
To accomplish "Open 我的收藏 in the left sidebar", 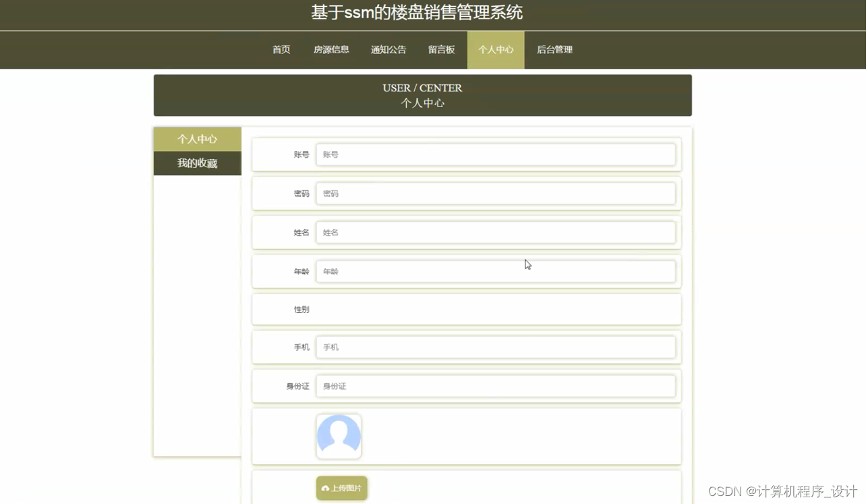I will click(x=198, y=164).
